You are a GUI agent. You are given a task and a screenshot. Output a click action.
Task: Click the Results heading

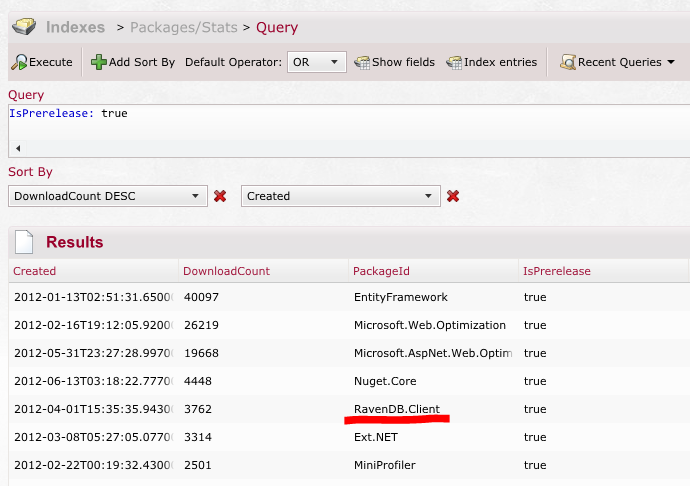pyautogui.click(x=74, y=242)
